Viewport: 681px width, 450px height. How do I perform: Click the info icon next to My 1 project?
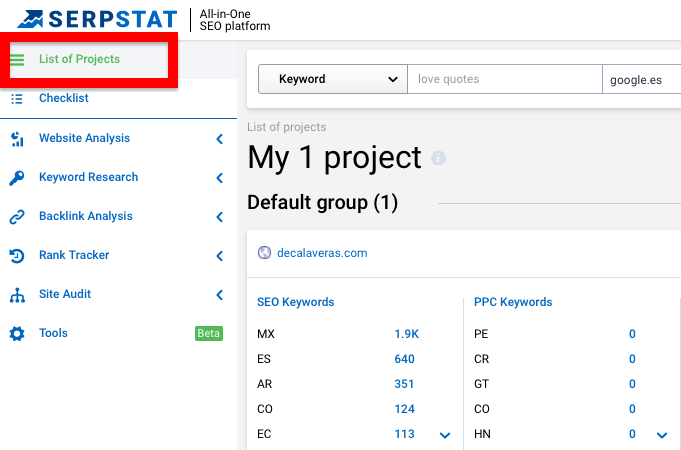pyautogui.click(x=438, y=159)
